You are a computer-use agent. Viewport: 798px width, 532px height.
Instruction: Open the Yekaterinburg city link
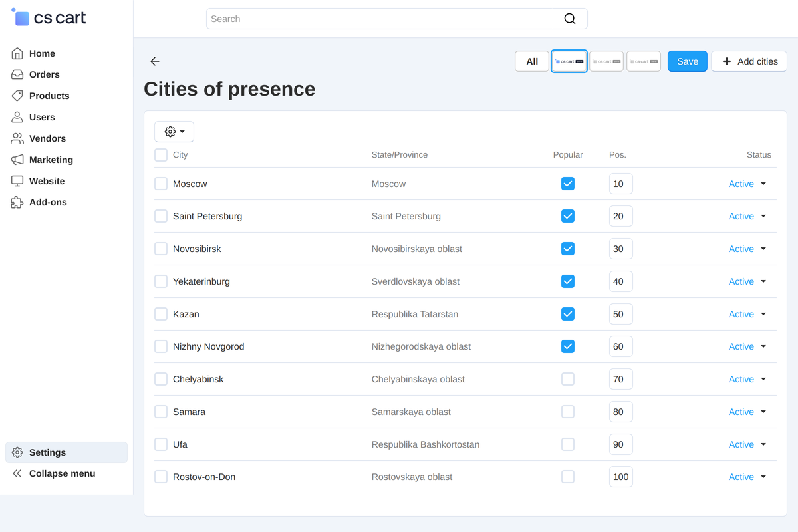pos(201,281)
